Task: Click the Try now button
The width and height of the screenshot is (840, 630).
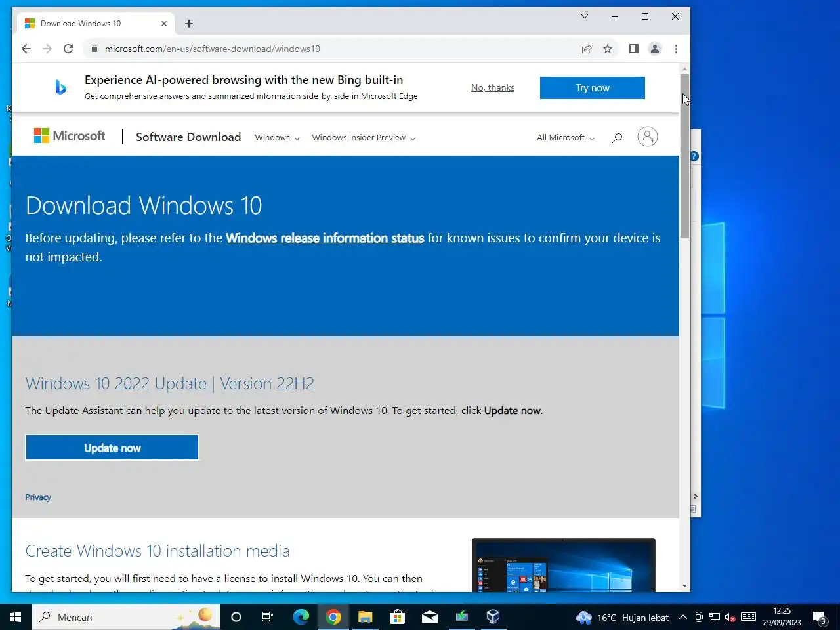Action: [x=593, y=88]
